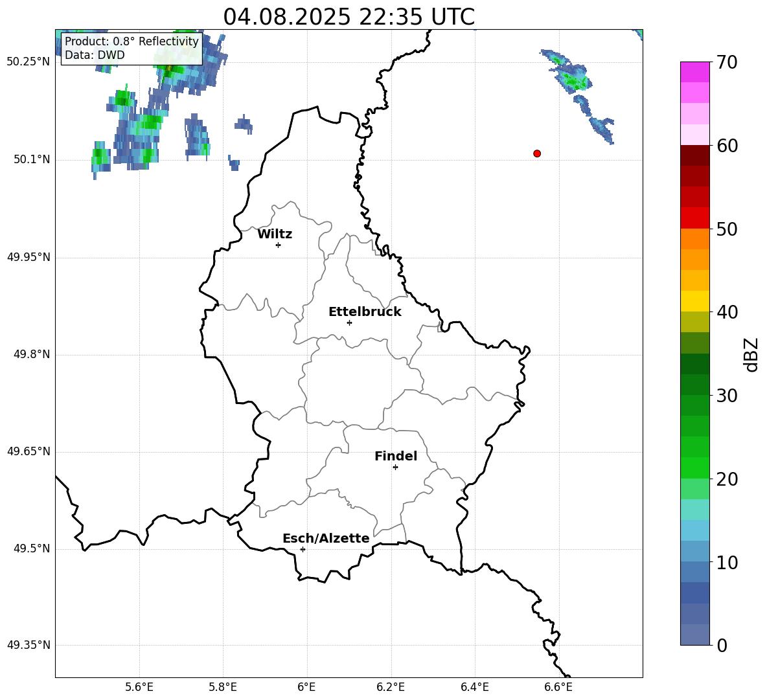Viewport: 767px width, 700px height.
Task: Click the 50.25°N latitude label
Action: [29, 62]
